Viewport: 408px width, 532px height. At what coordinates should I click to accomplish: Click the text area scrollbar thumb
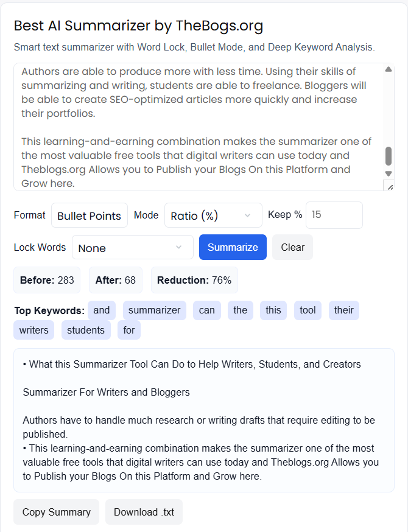(389, 156)
